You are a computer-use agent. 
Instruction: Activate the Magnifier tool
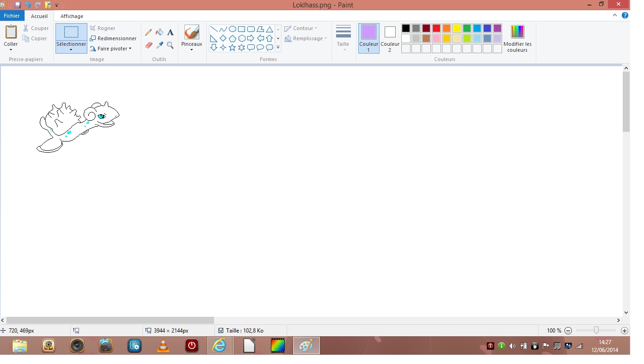tap(170, 45)
